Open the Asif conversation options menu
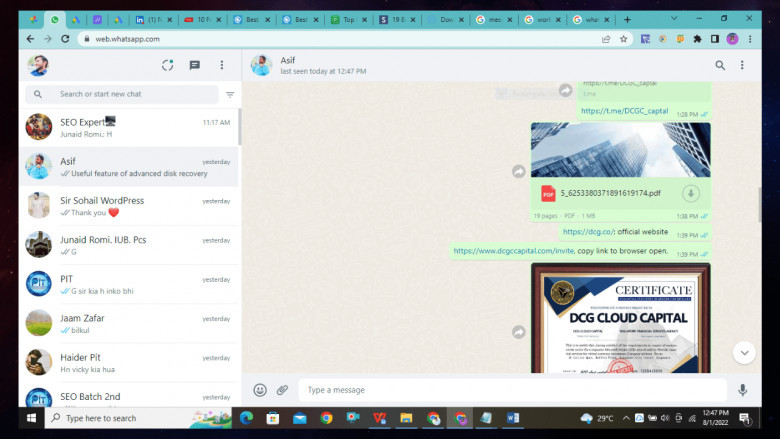The image size is (780, 439). pyautogui.click(x=742, y=65)
